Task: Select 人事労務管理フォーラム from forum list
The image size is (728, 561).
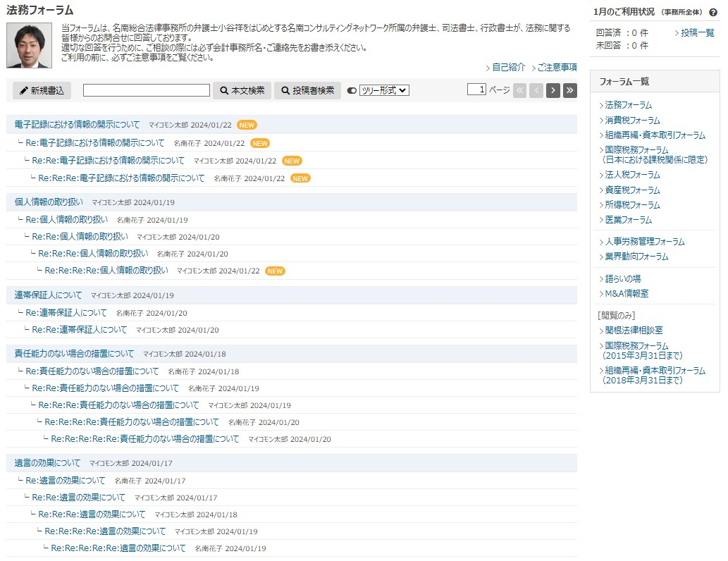Action: click(x=643, y=242)
